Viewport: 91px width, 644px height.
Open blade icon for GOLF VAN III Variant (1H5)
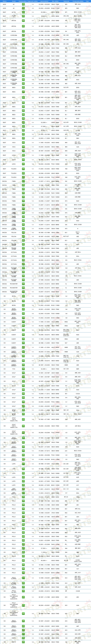tap(23, 419)
